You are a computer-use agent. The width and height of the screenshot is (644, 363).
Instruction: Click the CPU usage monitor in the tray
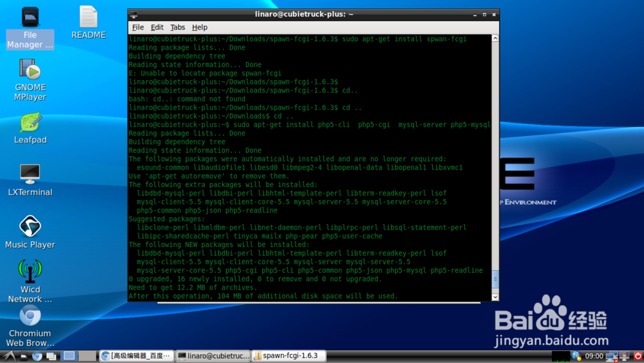(x=561, y=357)
